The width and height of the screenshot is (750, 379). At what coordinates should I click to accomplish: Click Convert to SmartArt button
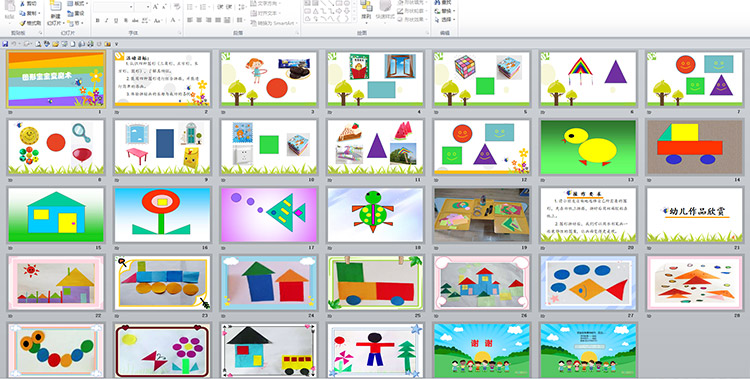pos(274,23)
